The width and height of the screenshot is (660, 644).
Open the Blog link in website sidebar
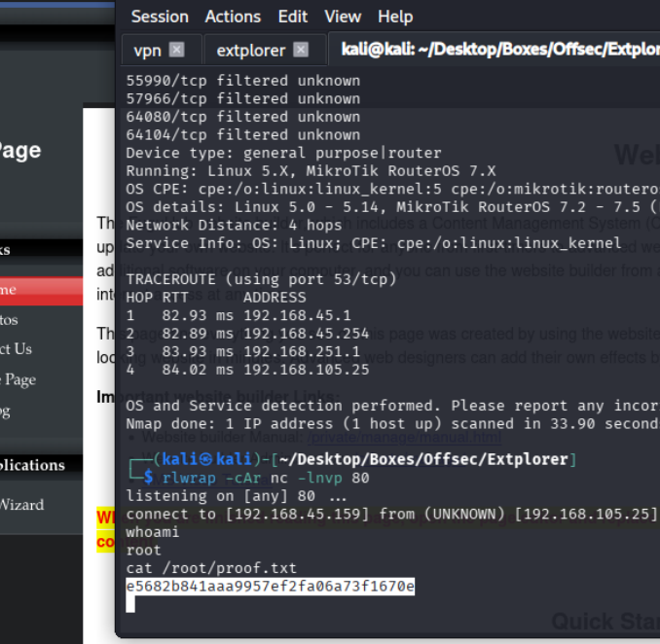coord(8,411)
